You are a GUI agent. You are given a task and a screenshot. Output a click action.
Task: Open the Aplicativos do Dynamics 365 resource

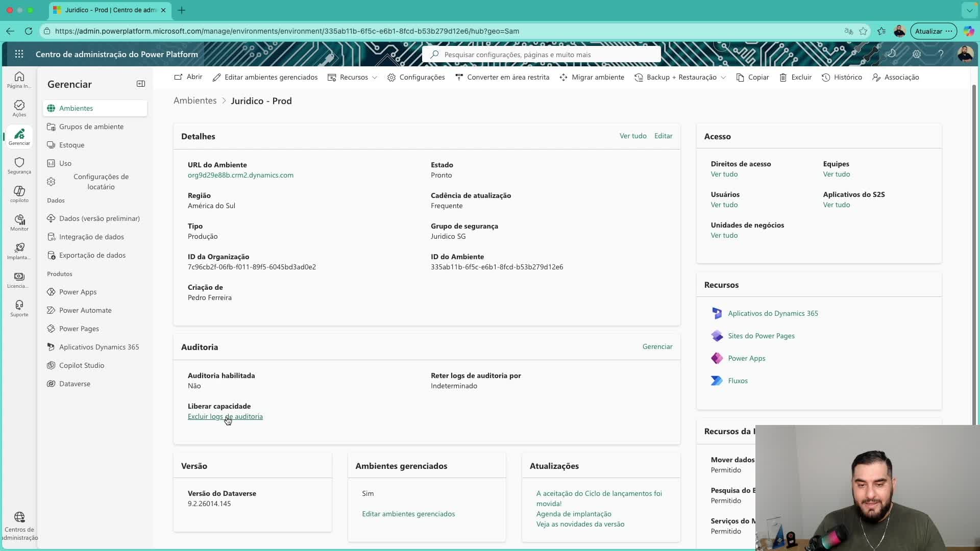(x=773, y=313)
